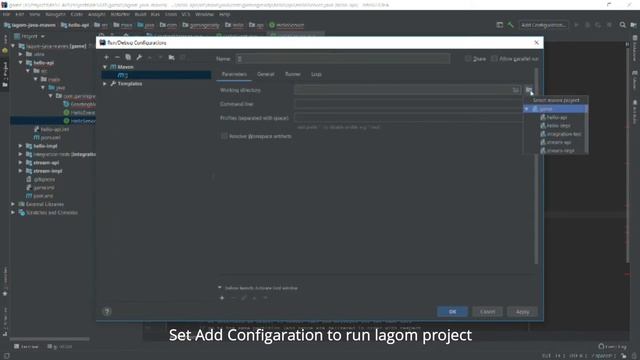Add a Before launch task with the plus icon
Screen dimensions: 640x360
(222, 298)
